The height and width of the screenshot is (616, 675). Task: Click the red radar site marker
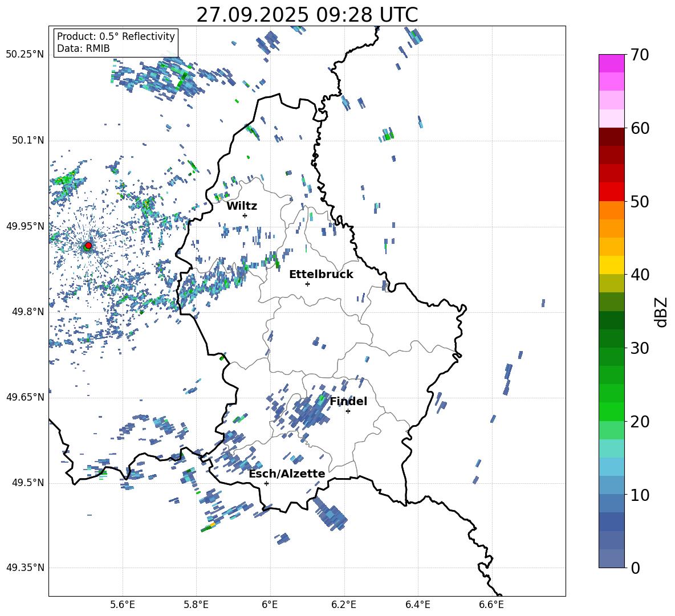pyautogui.click(x=88, y=246)
